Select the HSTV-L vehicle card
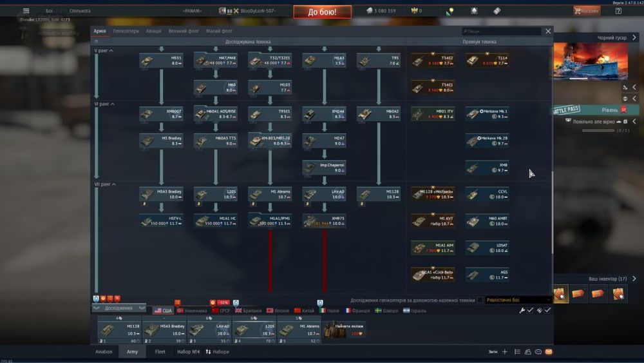Viewport: 644px width, 363px height. tap(161, 221)
